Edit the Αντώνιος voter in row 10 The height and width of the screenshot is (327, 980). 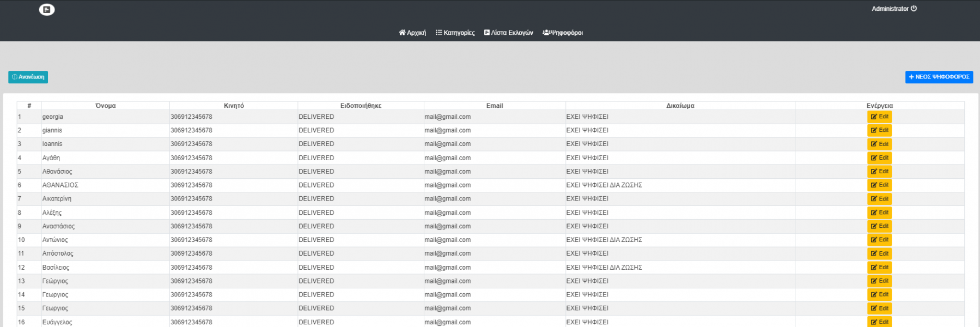pyautogui.click(x=879, y=240)
